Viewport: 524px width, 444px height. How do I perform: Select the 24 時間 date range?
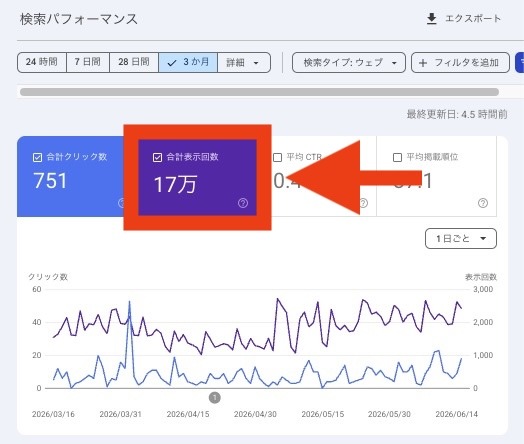pyautogui.click(x=42, y=62)
